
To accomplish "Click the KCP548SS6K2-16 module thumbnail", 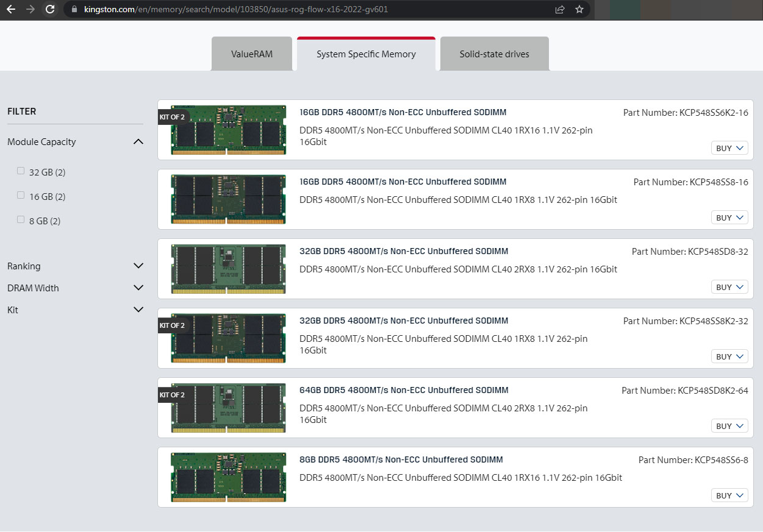I will pos(228,130).
